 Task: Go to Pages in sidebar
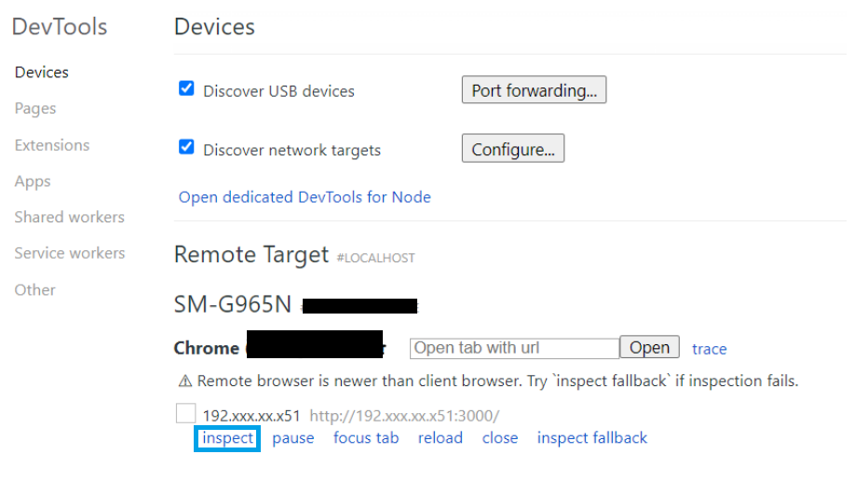(35, 108)
